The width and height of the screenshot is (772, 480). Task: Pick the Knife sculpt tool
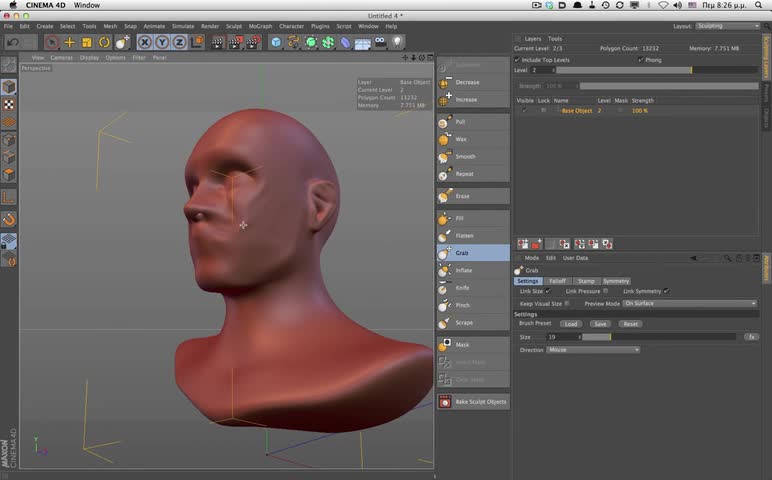[x=462, y=288]
